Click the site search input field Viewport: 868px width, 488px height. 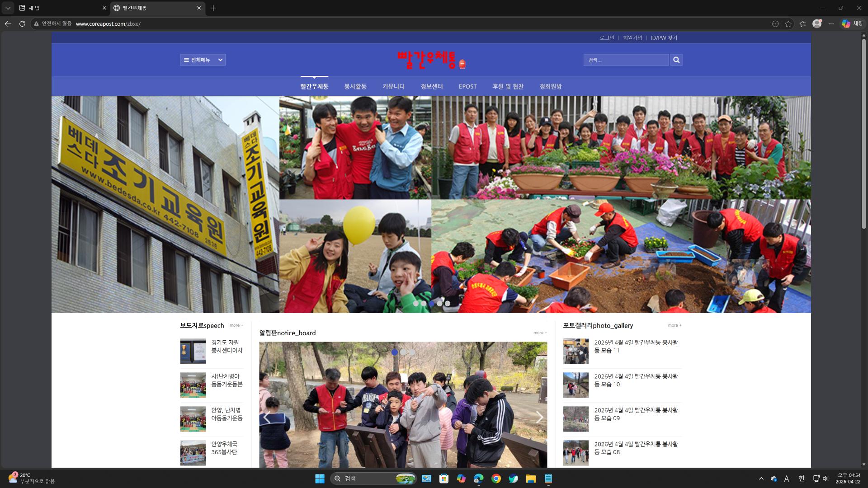(626, 60)
